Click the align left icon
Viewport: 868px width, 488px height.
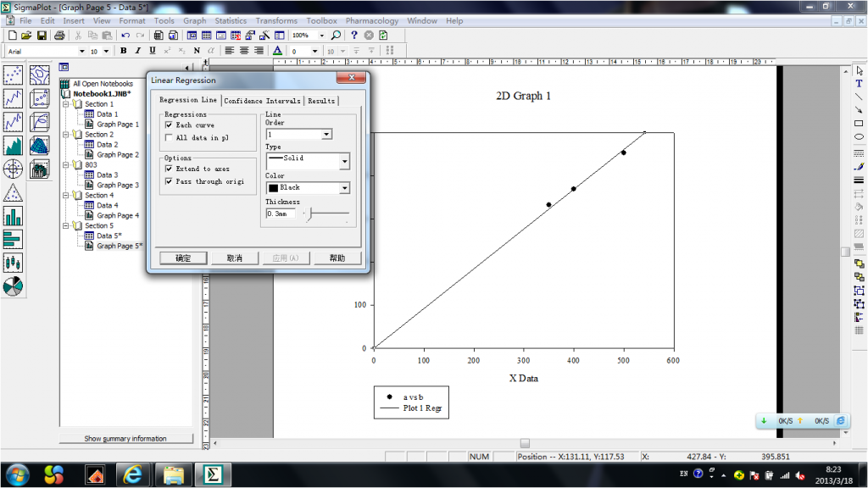pyautogui.click(x=229, y=51)
